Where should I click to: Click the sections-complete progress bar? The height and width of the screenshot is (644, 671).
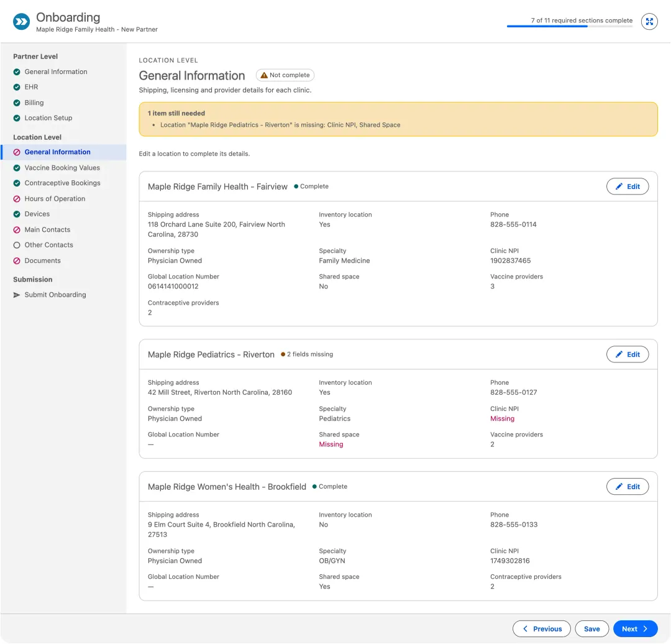click(x=570, y=27)
